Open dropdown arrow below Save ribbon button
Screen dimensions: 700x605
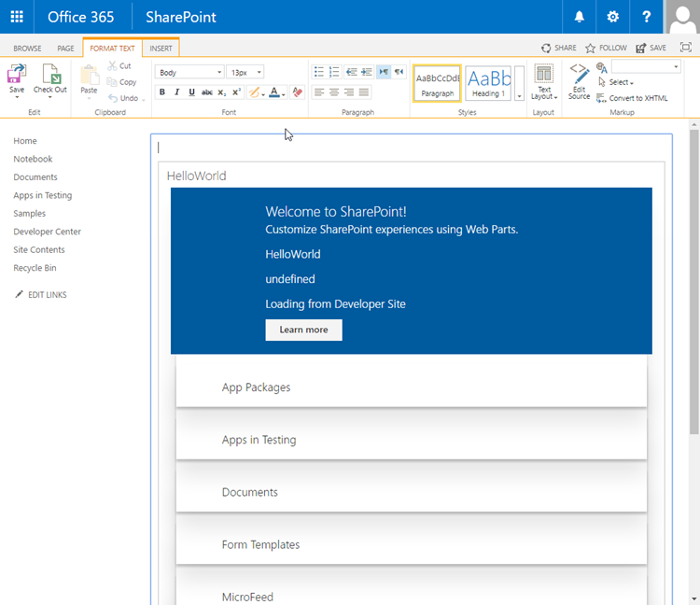[17, 97]
